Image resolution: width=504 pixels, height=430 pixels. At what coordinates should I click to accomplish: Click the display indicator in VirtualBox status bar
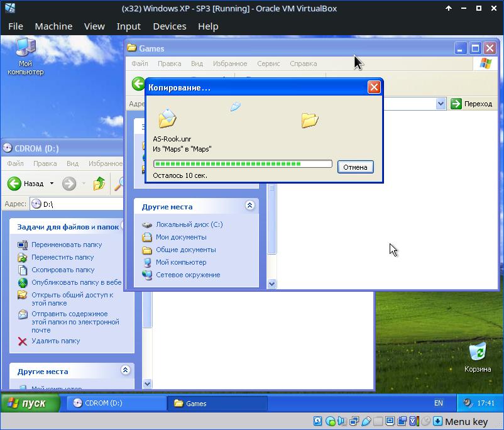(390, 421)
